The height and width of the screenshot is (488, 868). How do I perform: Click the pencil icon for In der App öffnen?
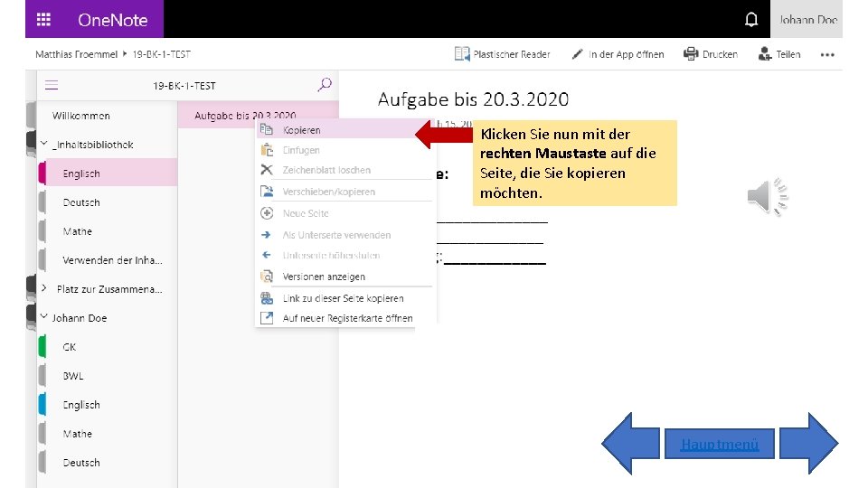(x=577, y=53)
